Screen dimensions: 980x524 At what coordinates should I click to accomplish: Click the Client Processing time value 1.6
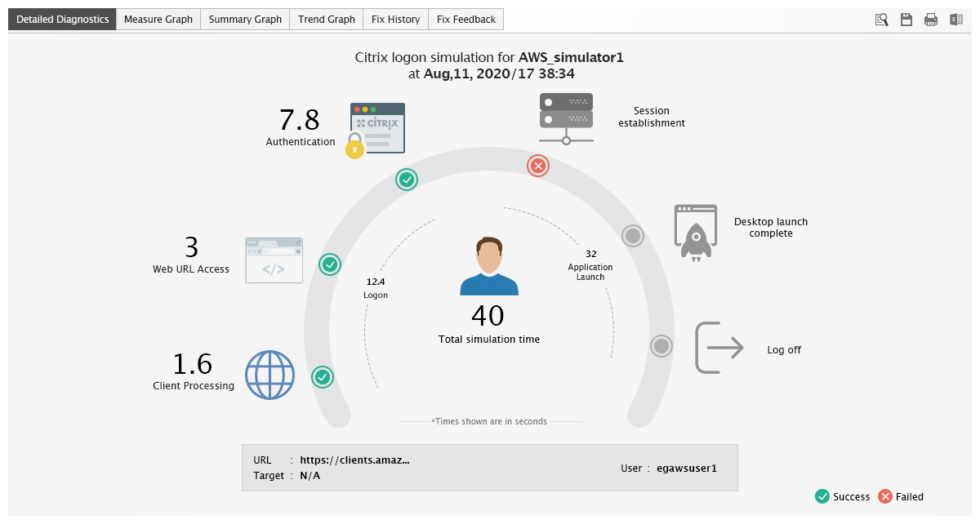(193, 364)
